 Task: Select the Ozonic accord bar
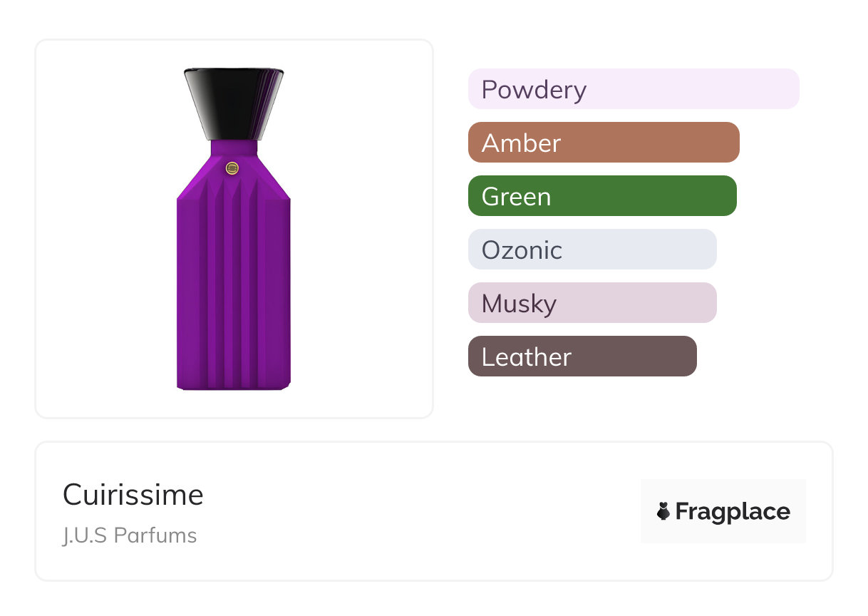tap(592, 250)
